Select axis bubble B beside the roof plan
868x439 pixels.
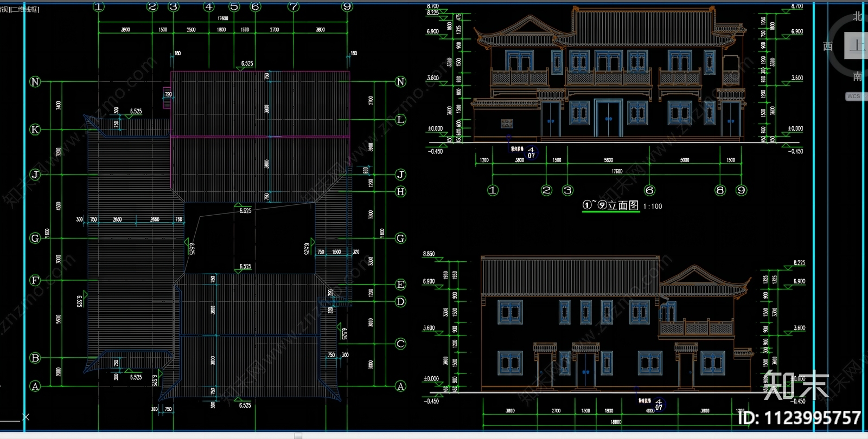(35, 358)
